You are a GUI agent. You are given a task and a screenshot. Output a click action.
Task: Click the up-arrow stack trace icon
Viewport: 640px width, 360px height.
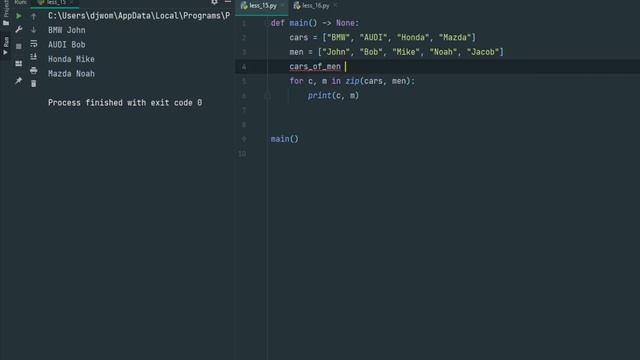point(34,16)
